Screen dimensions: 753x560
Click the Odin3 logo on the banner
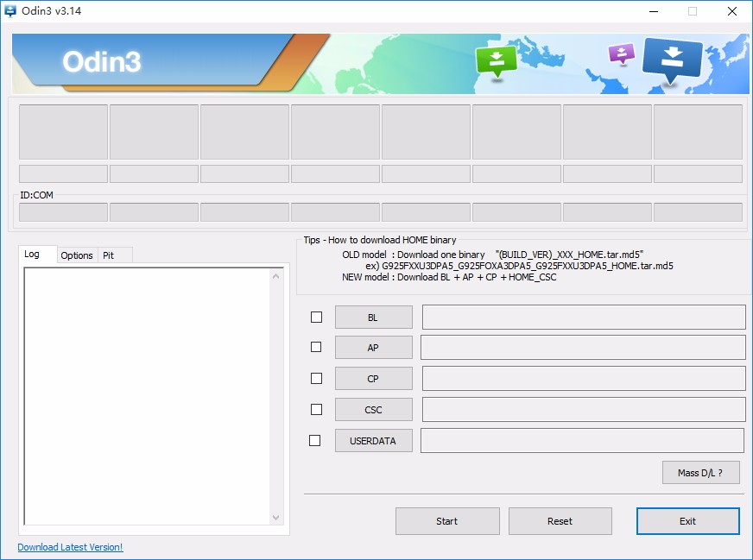104,62
